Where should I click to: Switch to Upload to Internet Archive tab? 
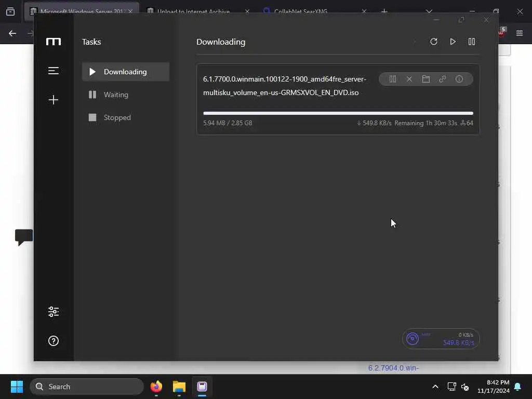[193, 11]
